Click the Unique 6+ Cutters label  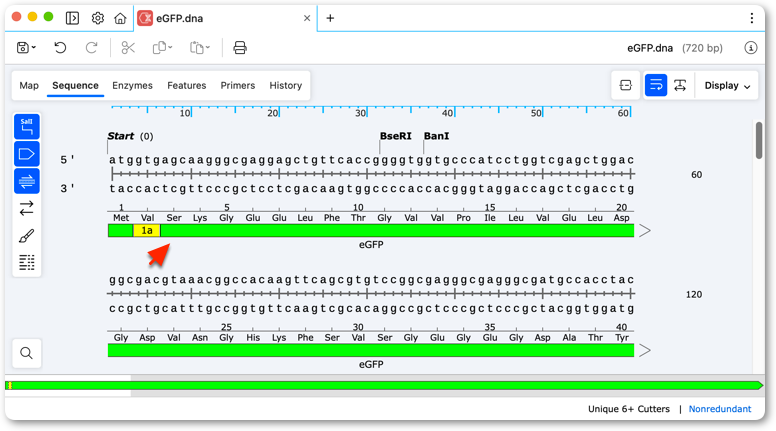click(x=629, y=409)
